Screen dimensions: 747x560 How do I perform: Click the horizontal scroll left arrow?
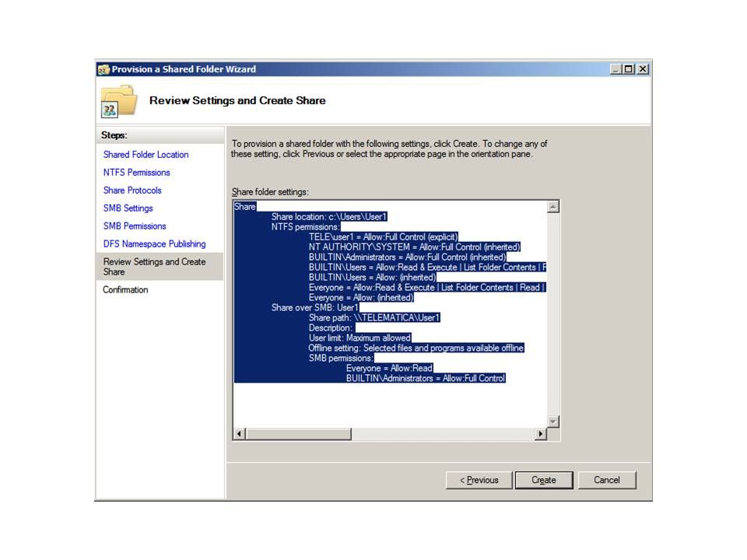tap(240, 434)
